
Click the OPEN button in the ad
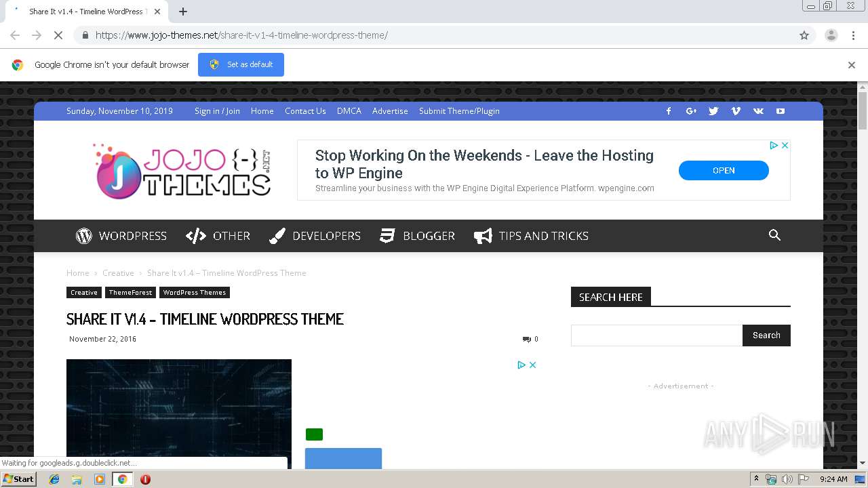724,171
